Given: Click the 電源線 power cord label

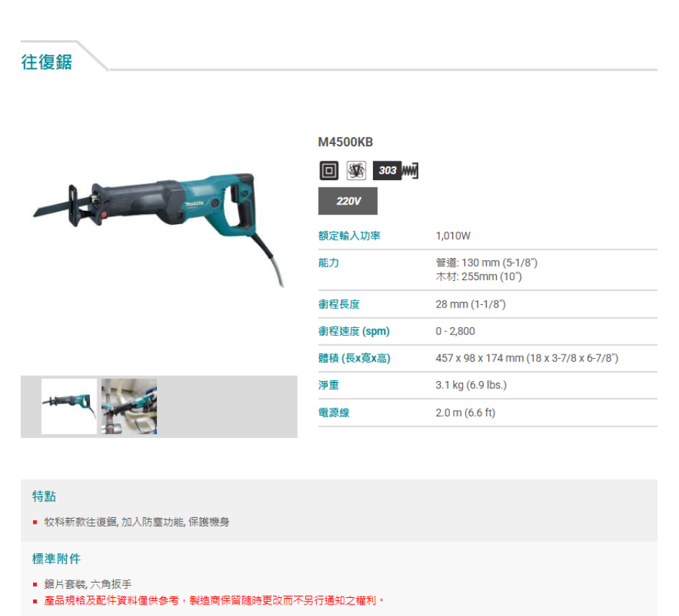Looking at the screenshot, I should pyautogui.click(x=333, y=413).
